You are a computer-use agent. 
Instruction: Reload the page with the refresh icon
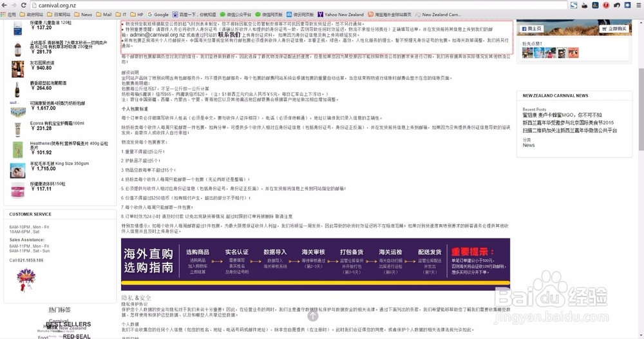tap(23, 5)
